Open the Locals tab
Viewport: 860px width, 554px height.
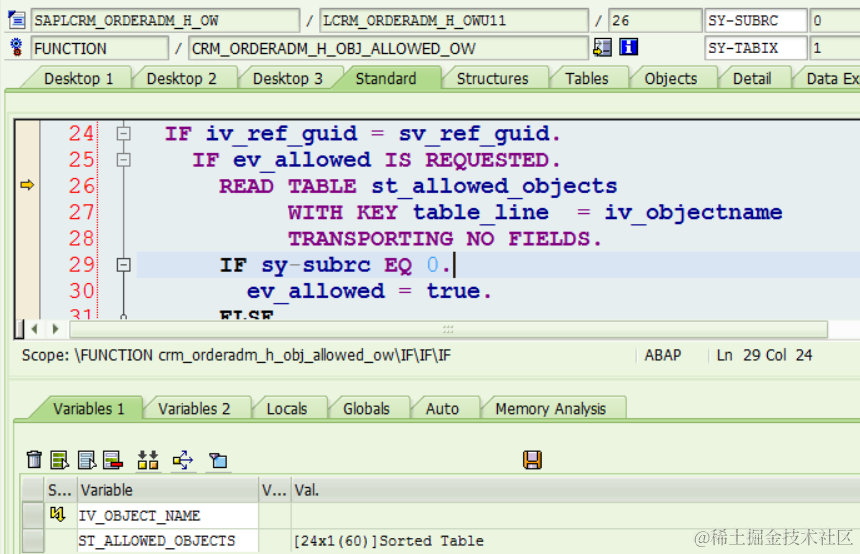pos(286,409)
